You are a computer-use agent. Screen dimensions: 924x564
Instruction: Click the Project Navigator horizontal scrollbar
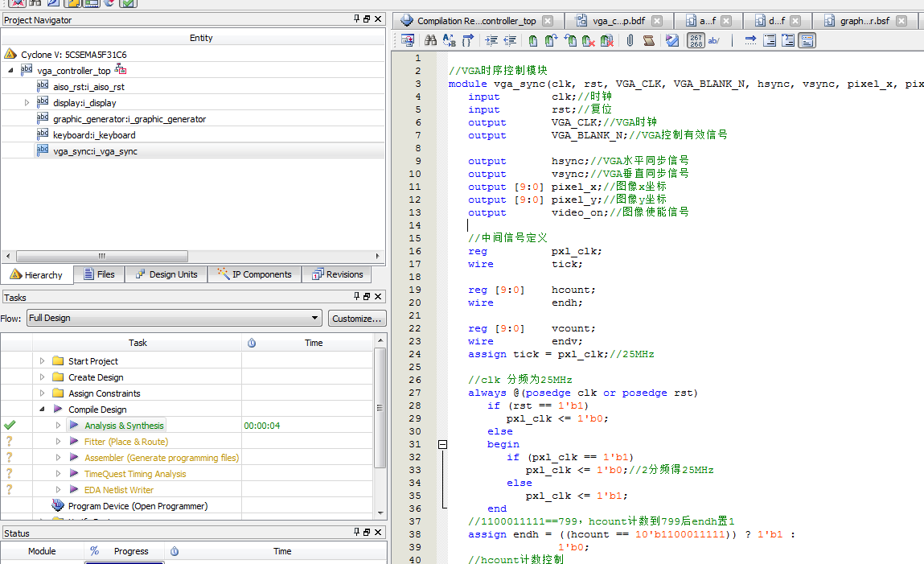102,256
